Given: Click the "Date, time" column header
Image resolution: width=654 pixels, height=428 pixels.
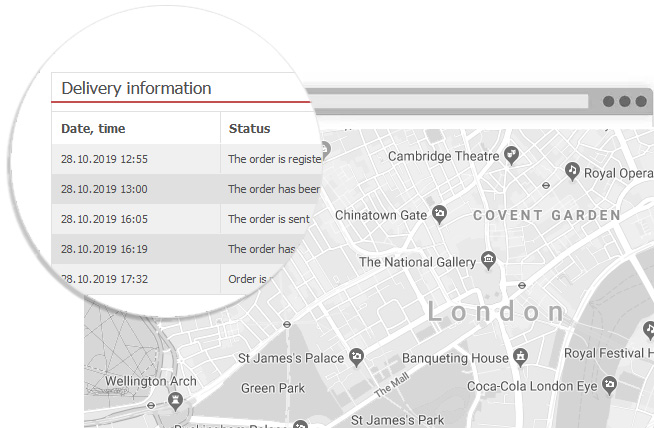Looking at the screenshot, I should coord(93,129).
